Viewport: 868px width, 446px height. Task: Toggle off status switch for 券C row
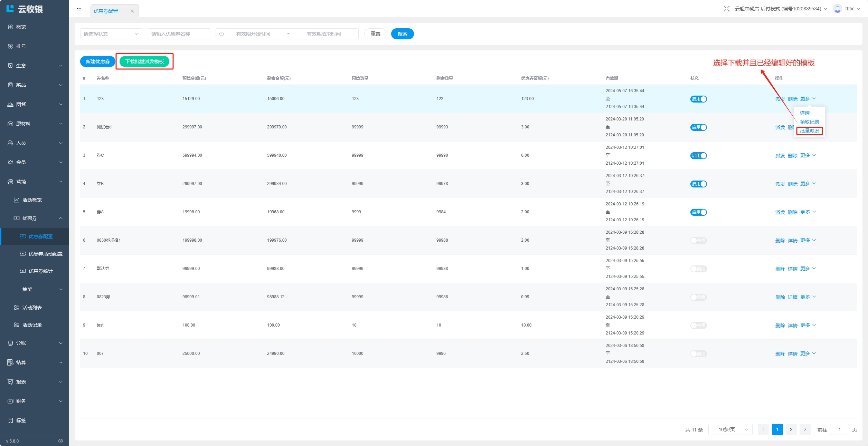pos(698,156)
